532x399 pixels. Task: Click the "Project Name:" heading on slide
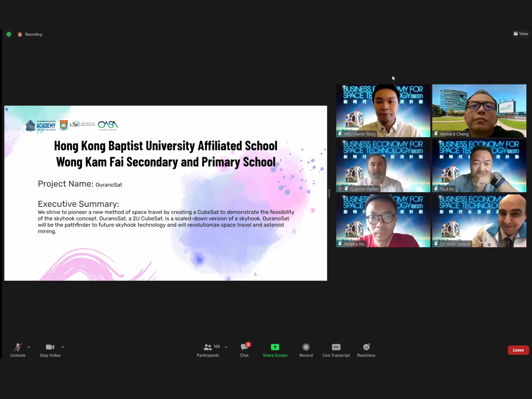pos(66,184)
